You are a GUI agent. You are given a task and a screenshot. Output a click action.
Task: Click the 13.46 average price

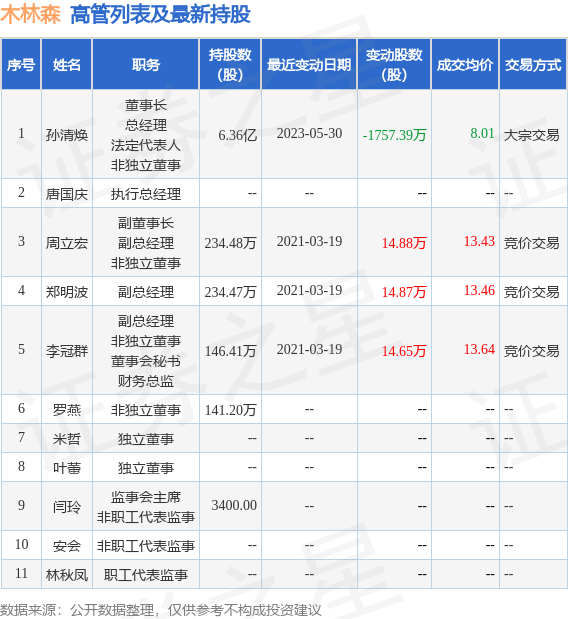click(479, 290)
